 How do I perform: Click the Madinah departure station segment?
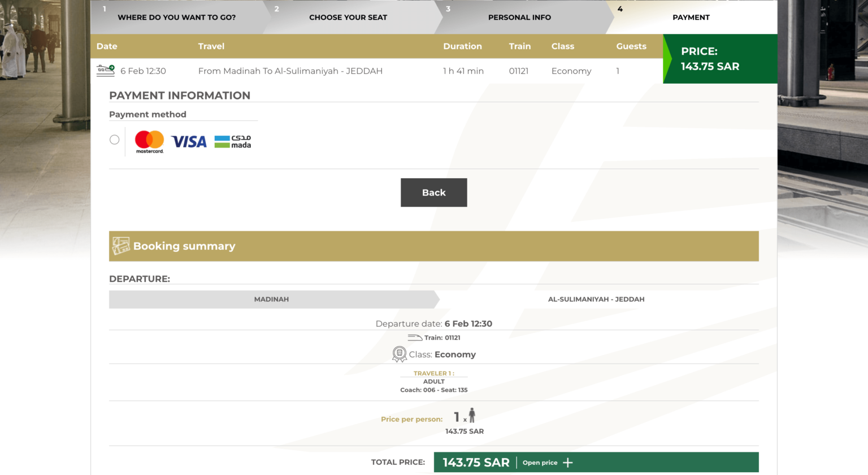(x=271, y=299)
